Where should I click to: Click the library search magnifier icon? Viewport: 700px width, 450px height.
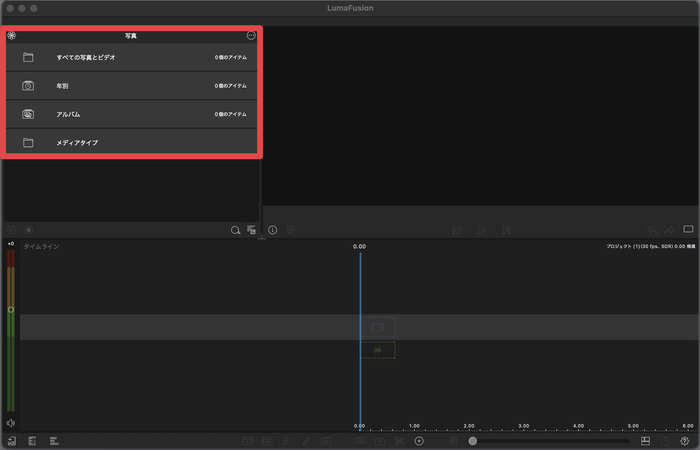click(x=236, y=230)
